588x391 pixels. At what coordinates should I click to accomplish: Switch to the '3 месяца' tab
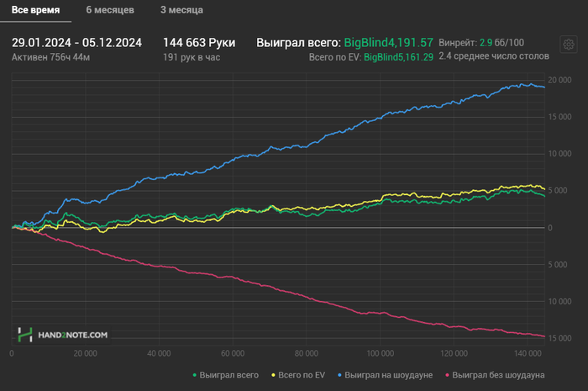(182, 10)
